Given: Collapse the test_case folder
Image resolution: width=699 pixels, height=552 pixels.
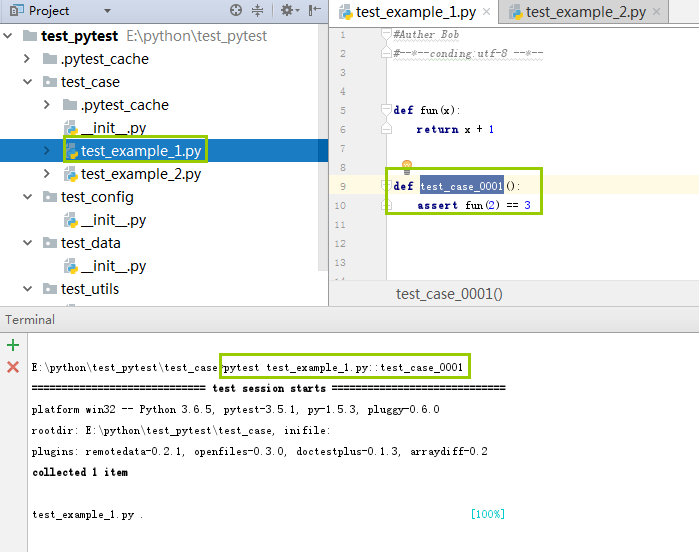Looking at the screenshot, I should pyautogui.click(x=28, y=82).
